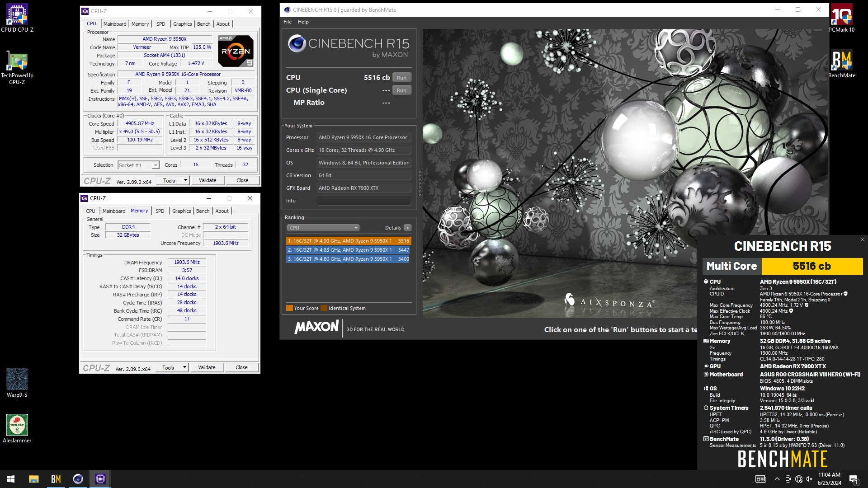Open CPUID CPU-Z desktop shortcut
This screenshot has height=488, width=868.
17,18
